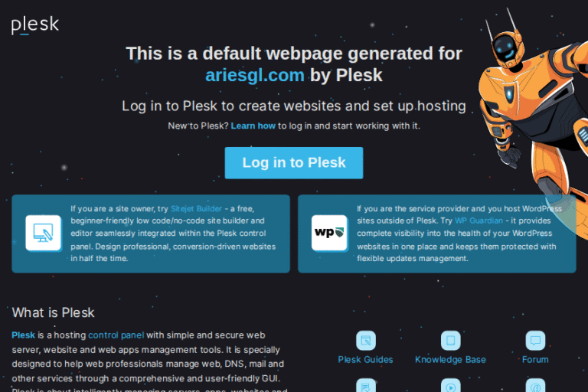
Task: Open the Facebook icon at bottom
Action: 535,386
